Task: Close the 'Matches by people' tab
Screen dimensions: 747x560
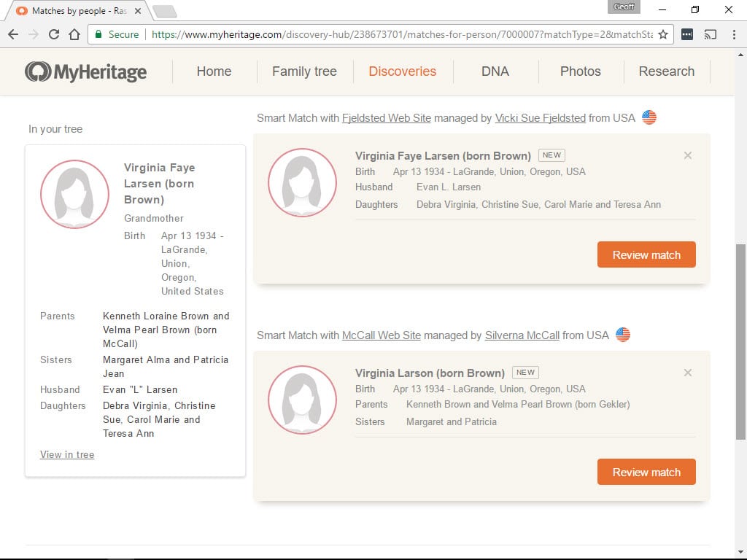Action: coord(138,11)
